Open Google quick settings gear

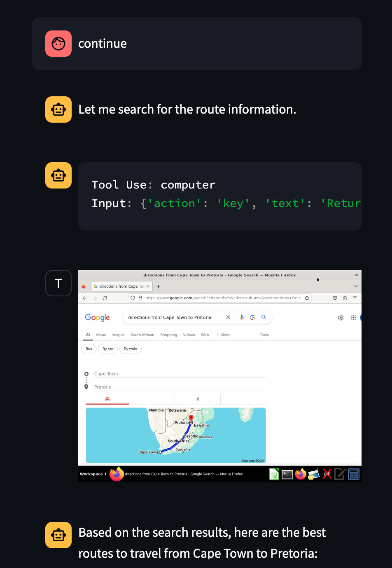click(x=341, y=317)
